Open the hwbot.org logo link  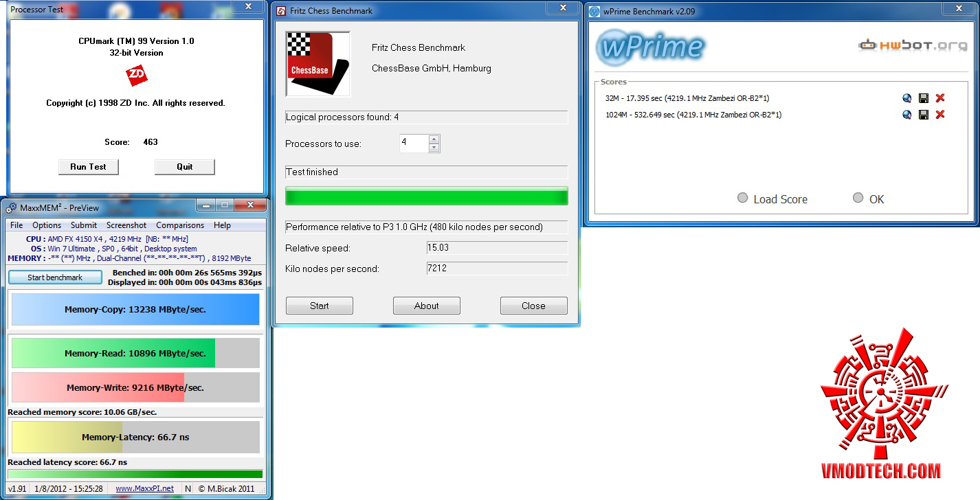[x=913, y=45]
